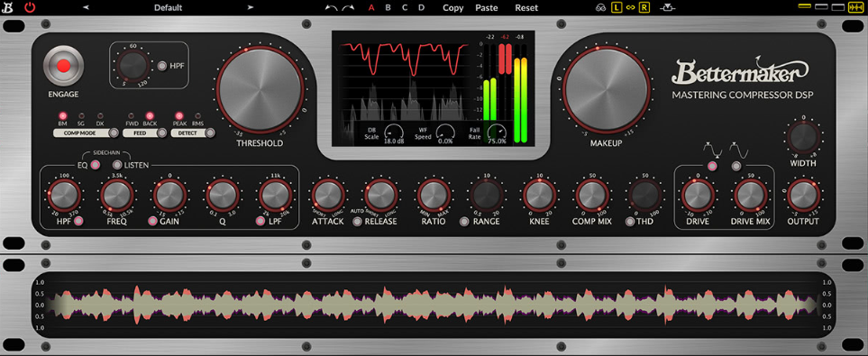Click the bottom waveform history display
Viewport: 868px width, 356px height.
point(434,305)
